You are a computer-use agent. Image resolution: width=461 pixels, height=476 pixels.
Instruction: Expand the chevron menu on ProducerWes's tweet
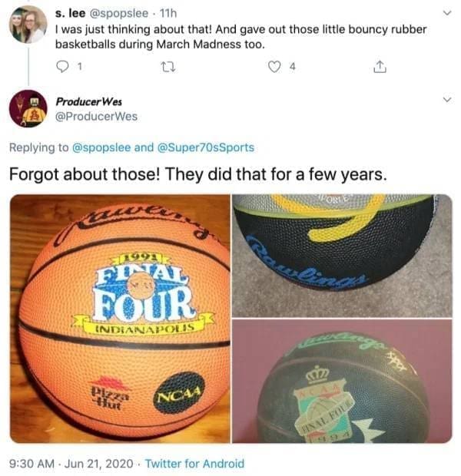[x=446, y=100]
